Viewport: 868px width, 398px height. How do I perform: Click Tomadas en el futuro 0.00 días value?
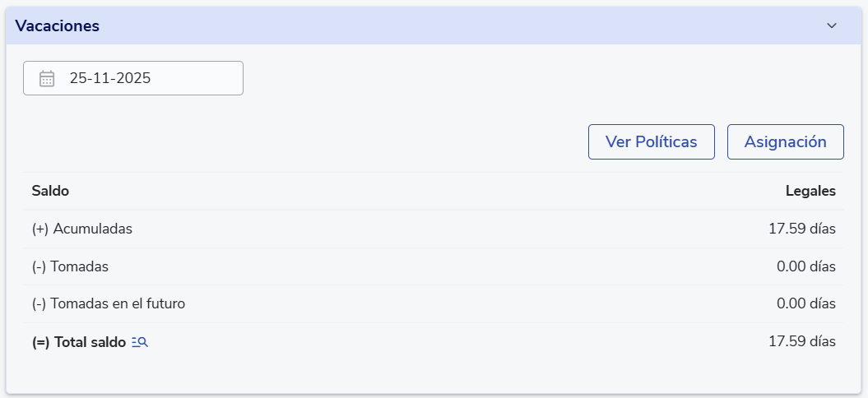pyautogui.click(x=805, y=303)
